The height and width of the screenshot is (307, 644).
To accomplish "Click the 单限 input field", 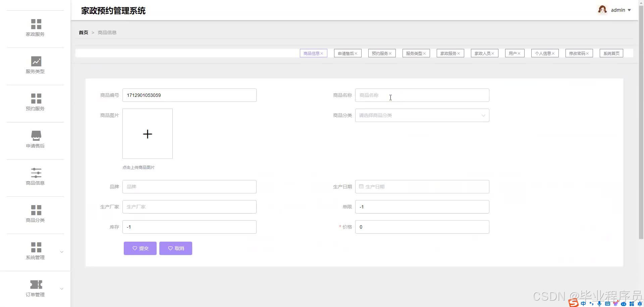I will tap(422, 207).
